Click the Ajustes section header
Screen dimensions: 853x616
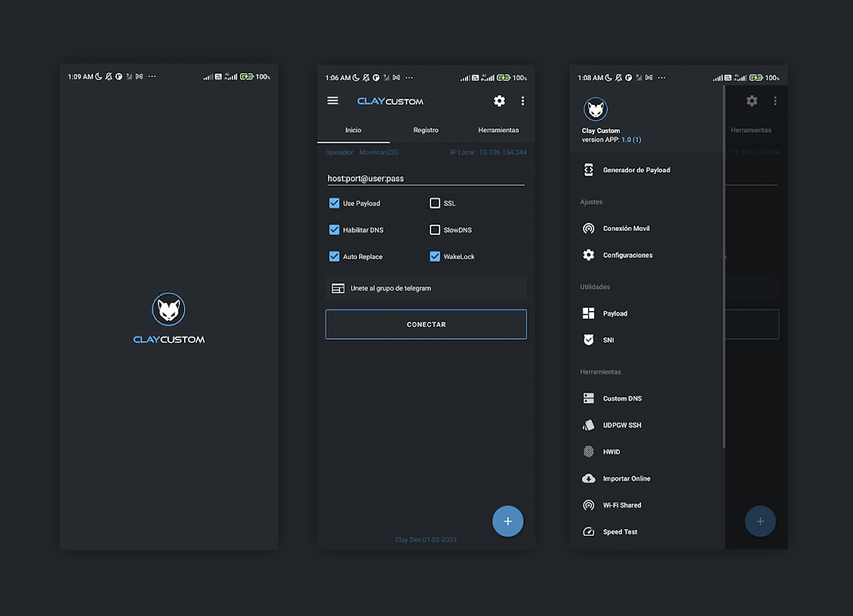[x=591, y=202]
